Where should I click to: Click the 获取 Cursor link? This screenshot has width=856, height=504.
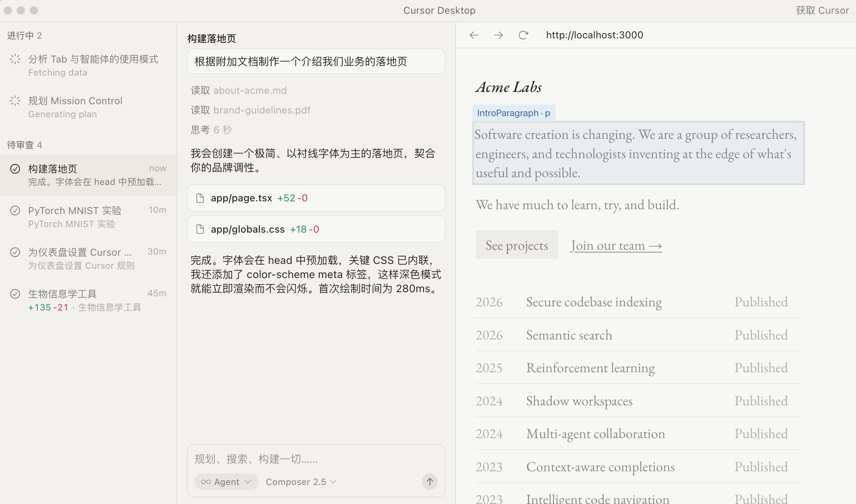[x=822, y=10]
